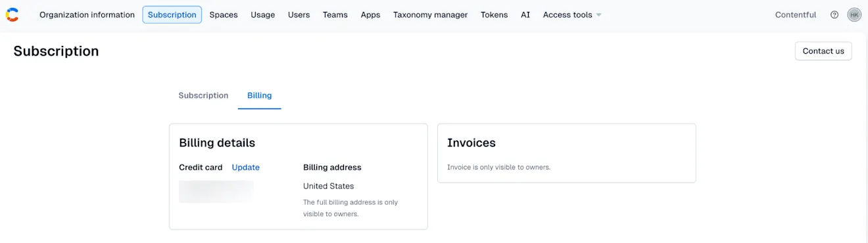This screenshot has height=243, width=868.
Task: Navigate to Teams
Action: [x=335, y=14]
